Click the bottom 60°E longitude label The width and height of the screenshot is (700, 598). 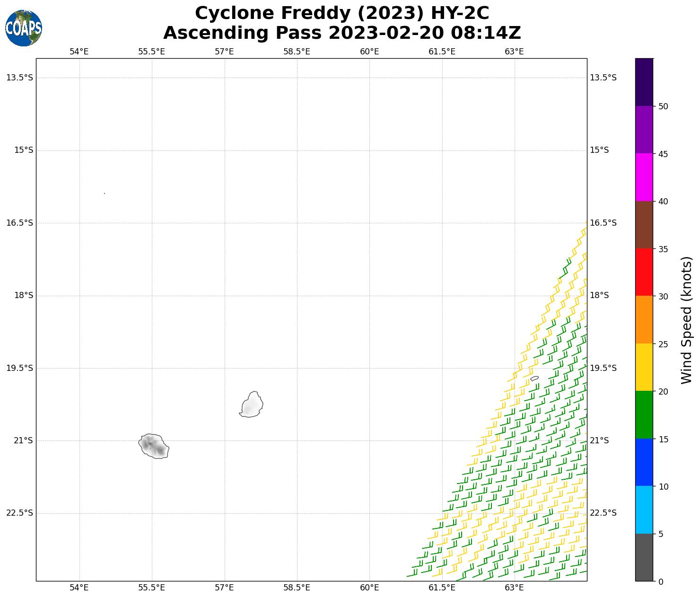tap(369, 588)
